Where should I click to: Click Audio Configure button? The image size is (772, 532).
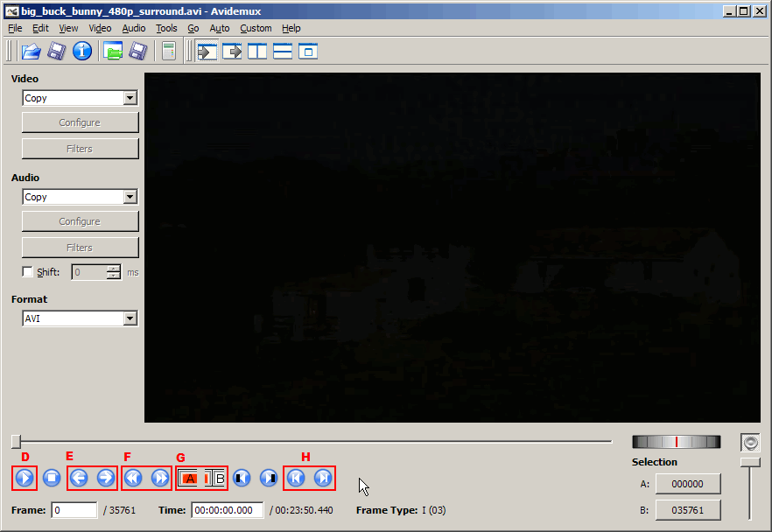click(81, 221)
